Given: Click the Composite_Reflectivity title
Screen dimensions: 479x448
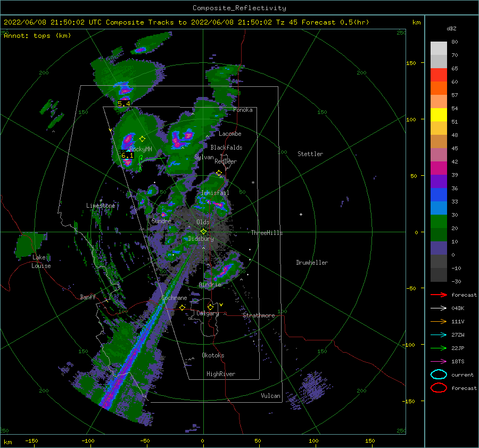Looking at the screenshot, I should 240,8.
